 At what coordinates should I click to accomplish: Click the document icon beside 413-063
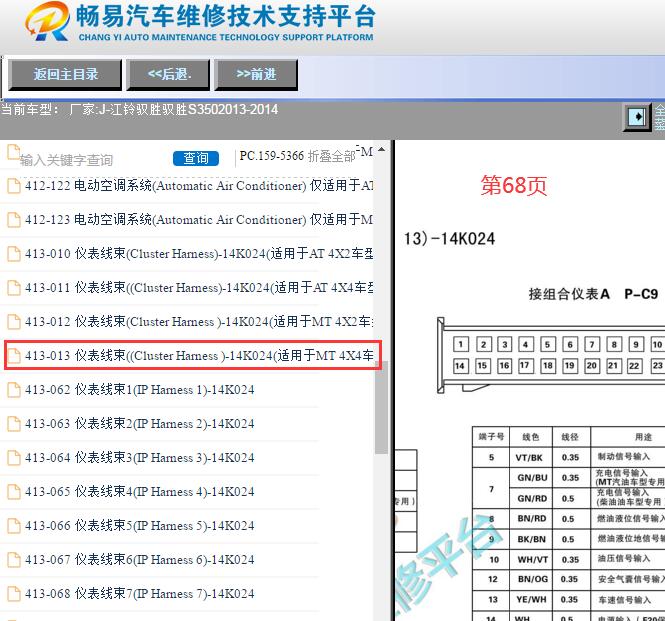coord(14,423)
